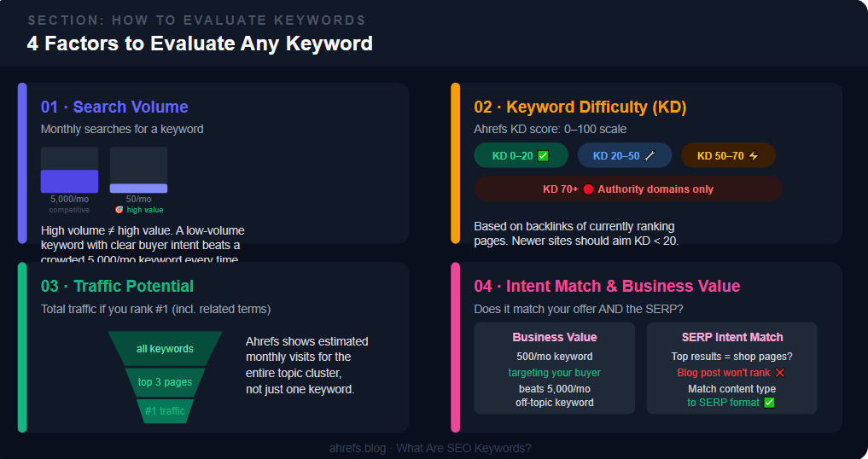Viewport: 868px width, 459px height.
Task: Click the text Total traffic if you rank #1
Action: 105,309
